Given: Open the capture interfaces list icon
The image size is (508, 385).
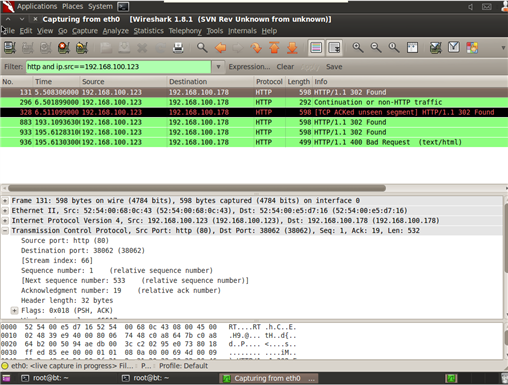Looking at the screenshot, I should (10, 48).
